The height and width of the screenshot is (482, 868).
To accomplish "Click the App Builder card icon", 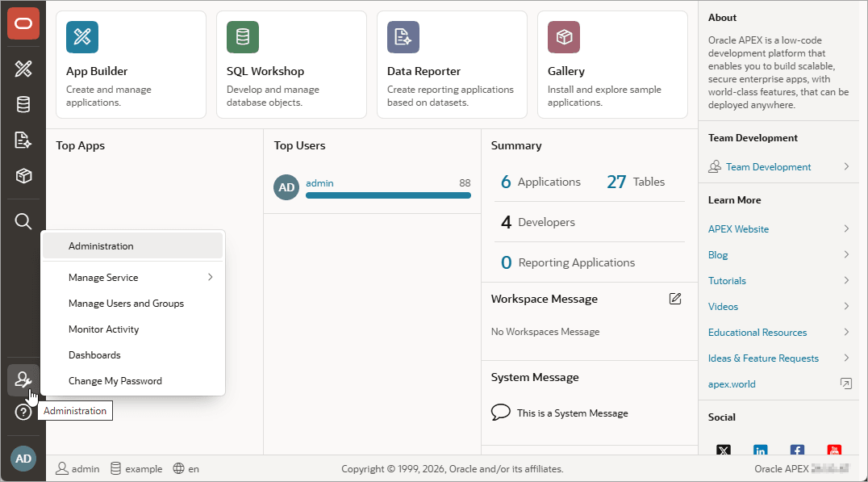I will (82, 37).
